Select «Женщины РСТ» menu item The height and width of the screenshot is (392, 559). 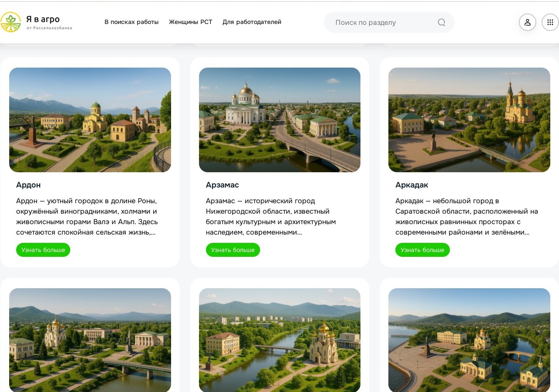click(190, 22)
